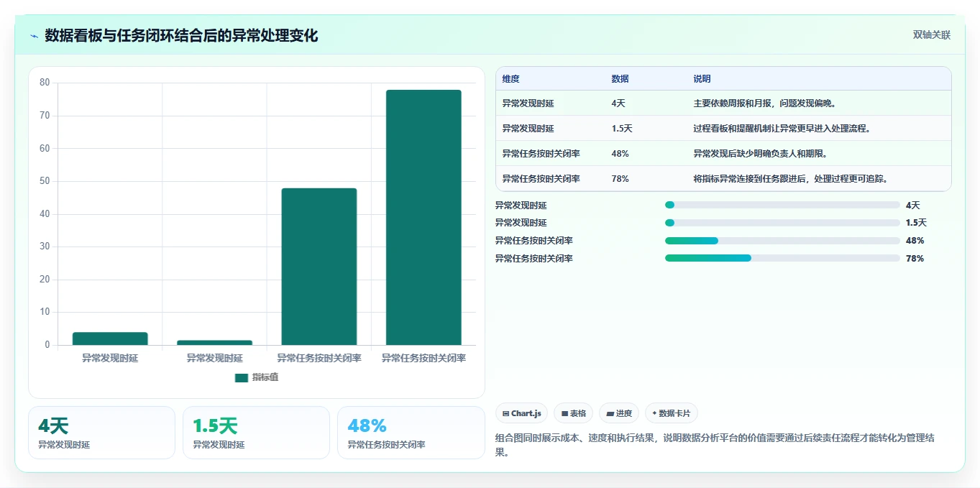Viewport: 980px width, 488px height.
Task: Click the progress bar labeled 4天
Action: (782, 206)
